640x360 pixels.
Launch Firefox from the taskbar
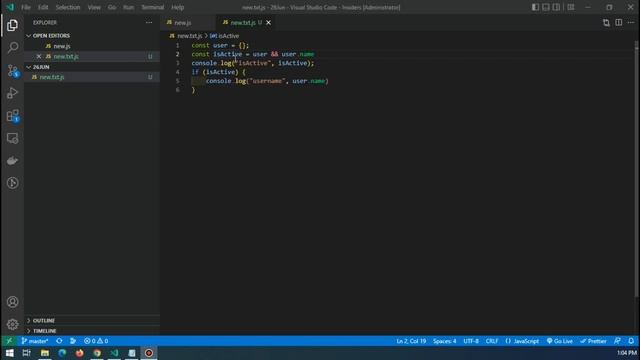tap(79, 353)
